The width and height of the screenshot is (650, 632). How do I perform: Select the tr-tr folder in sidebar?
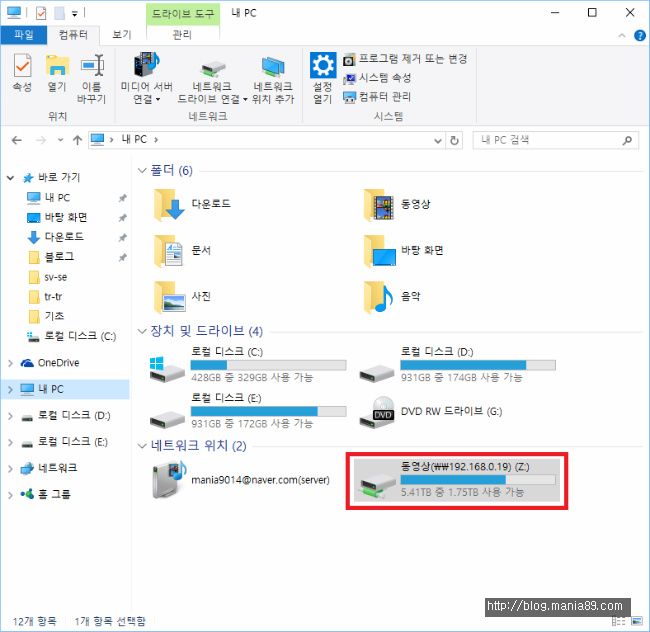[x=53, y=297]
